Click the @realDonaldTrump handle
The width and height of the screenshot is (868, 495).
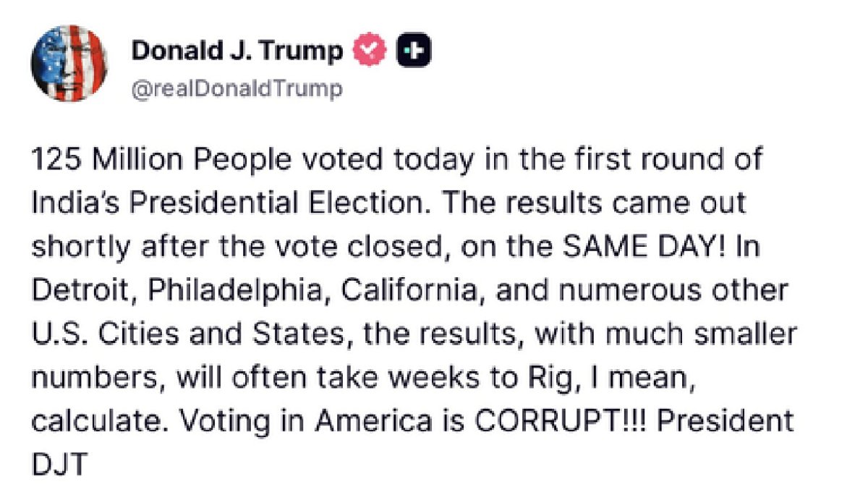point(237,90)
